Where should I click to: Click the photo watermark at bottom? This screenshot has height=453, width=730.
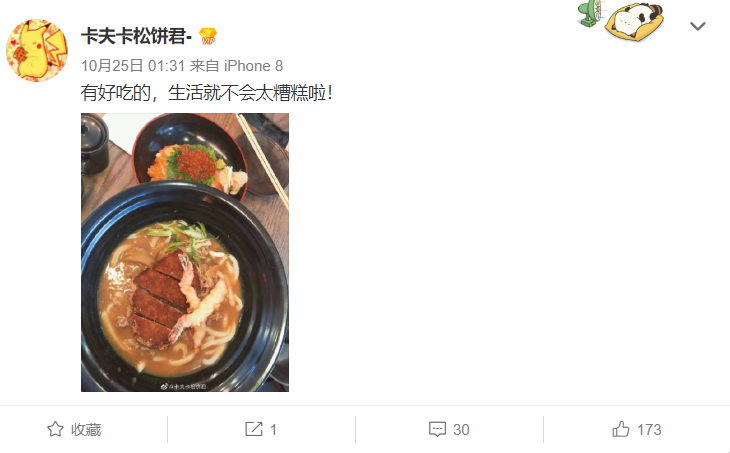click(183, 386)
